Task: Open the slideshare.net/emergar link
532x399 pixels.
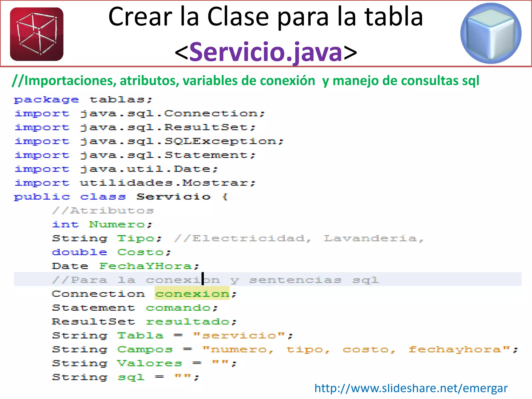Action: (x=411, y=388)
